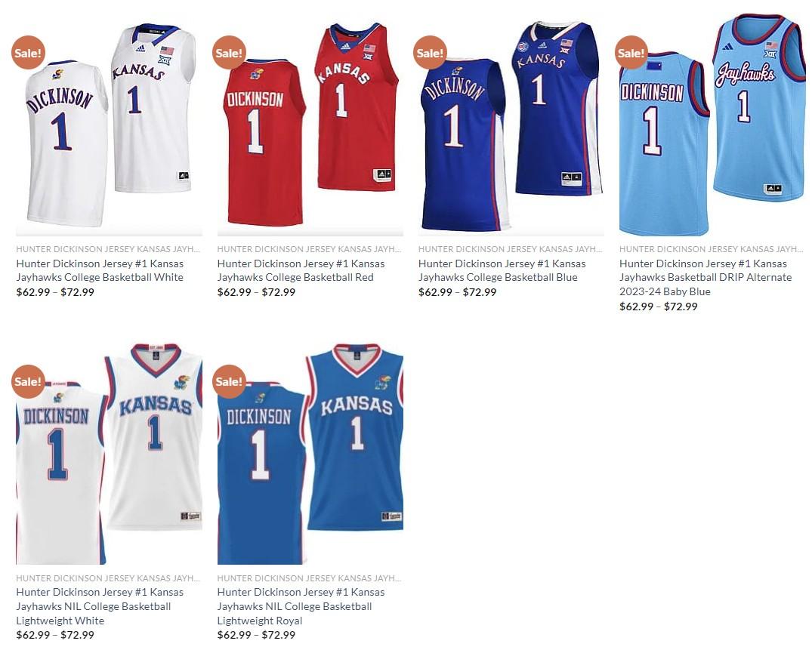812x647 pixels.
Task: Open 'NIL College Basketball Lightweight Royal' title
Action: click(301, 606)
